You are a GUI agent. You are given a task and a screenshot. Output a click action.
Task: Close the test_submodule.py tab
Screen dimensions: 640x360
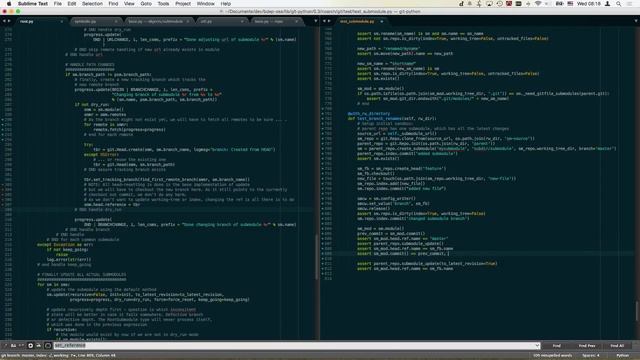pyautogui.click(x=382, y=21)
